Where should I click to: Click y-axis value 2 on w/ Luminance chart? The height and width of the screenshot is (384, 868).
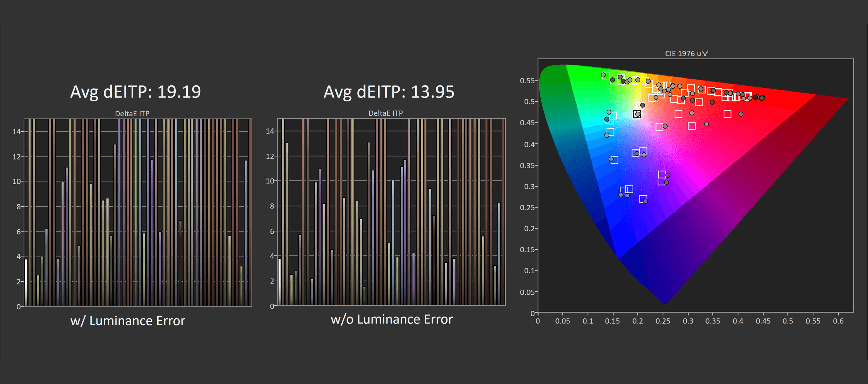pos(19,282)
